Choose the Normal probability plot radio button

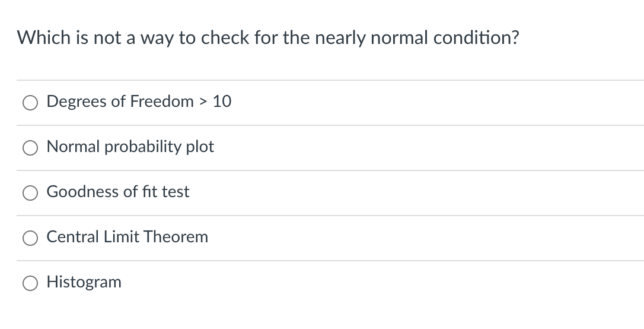coord(30,148)
